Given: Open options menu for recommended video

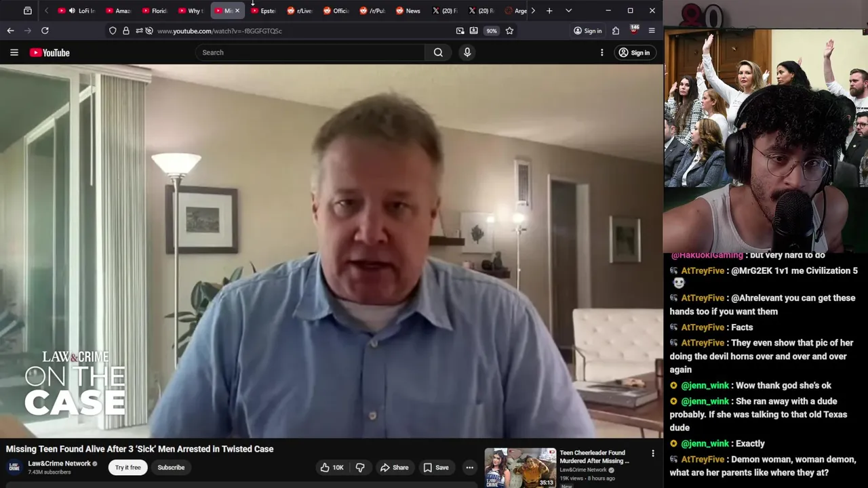Looking at the screenshot, I should 653,453.
